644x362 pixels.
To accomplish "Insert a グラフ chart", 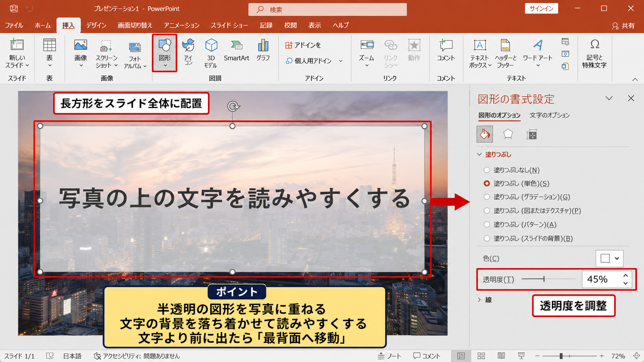I will click(x=263, y=50).
